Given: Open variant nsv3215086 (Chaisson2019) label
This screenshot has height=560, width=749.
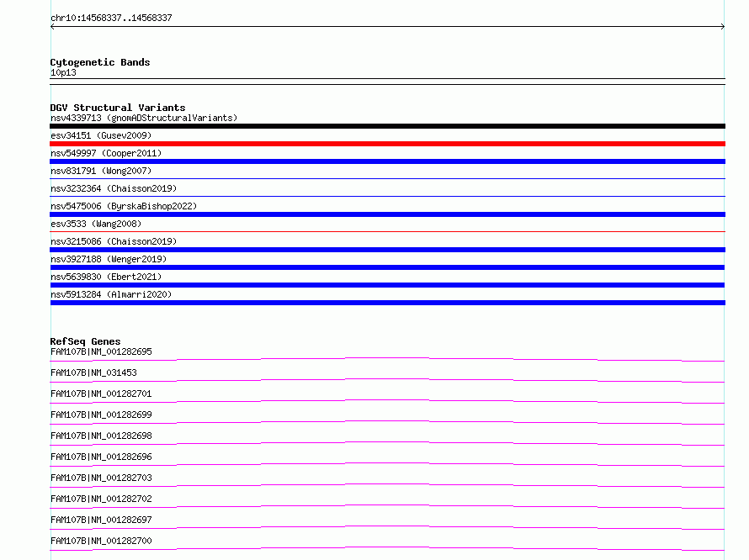Looking at the screenshot, I should click(x=114, y=241).
